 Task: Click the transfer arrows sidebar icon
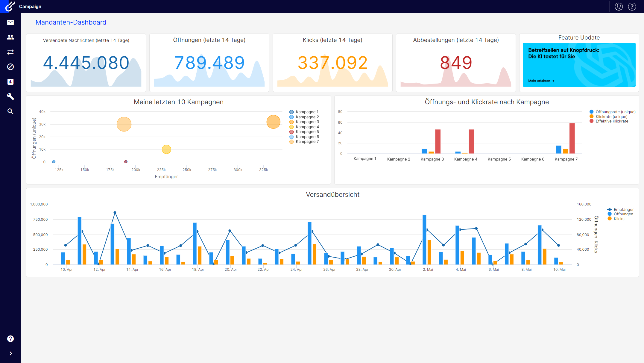[x=10, y=52]
